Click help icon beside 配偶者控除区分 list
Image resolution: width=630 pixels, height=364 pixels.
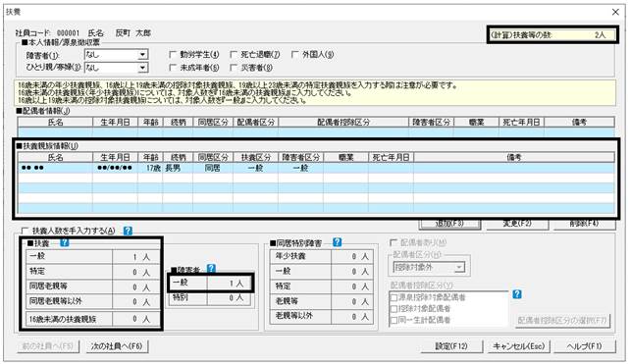pos(517,294)
